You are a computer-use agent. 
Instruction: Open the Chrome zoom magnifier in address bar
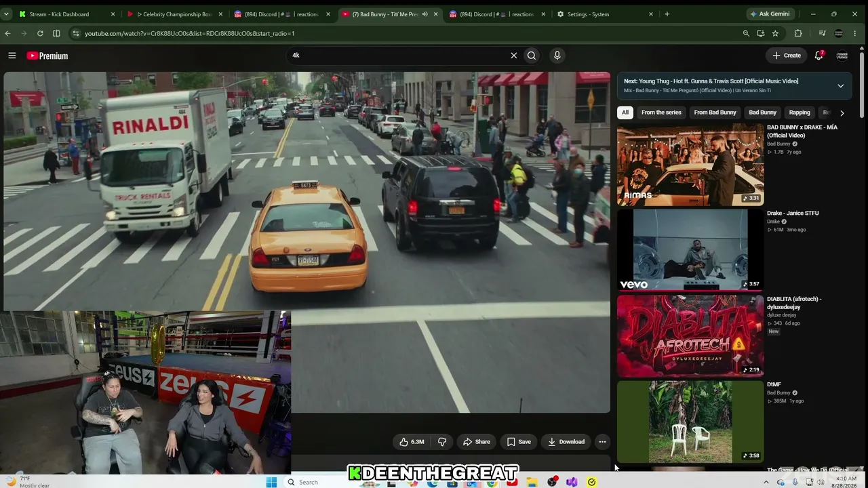[x=746, y=33]
